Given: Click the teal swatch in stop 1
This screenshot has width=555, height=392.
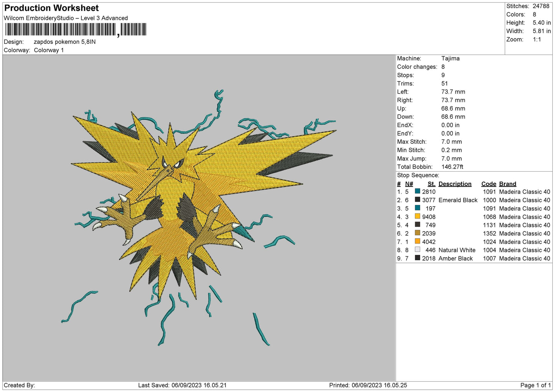Looking at the screenshot, I should point(417,191).
